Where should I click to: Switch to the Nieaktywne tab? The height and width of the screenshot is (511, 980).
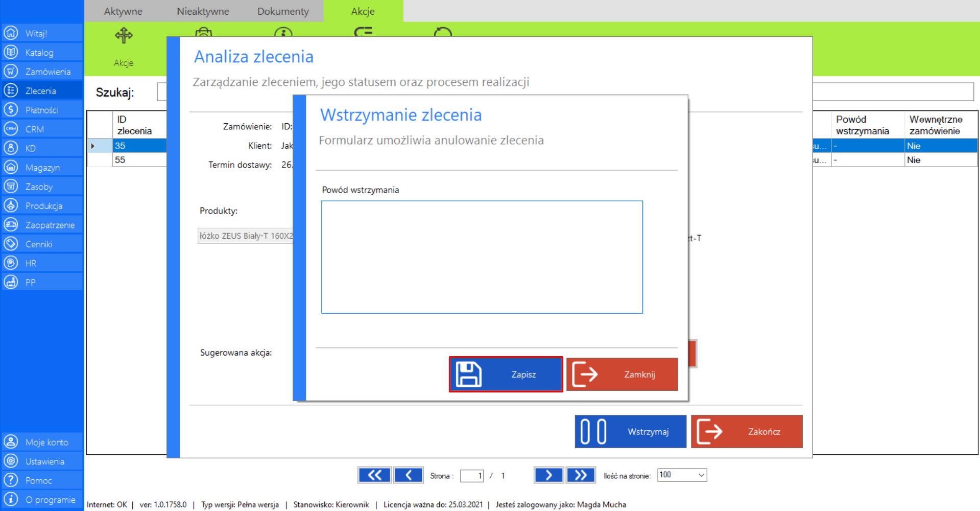tap(203, 11)
